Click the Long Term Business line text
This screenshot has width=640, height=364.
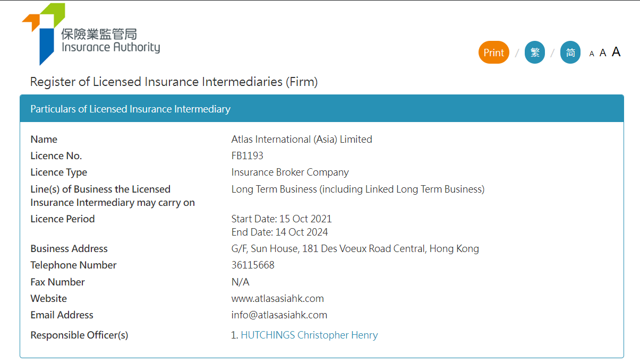(x=357, y=189)
